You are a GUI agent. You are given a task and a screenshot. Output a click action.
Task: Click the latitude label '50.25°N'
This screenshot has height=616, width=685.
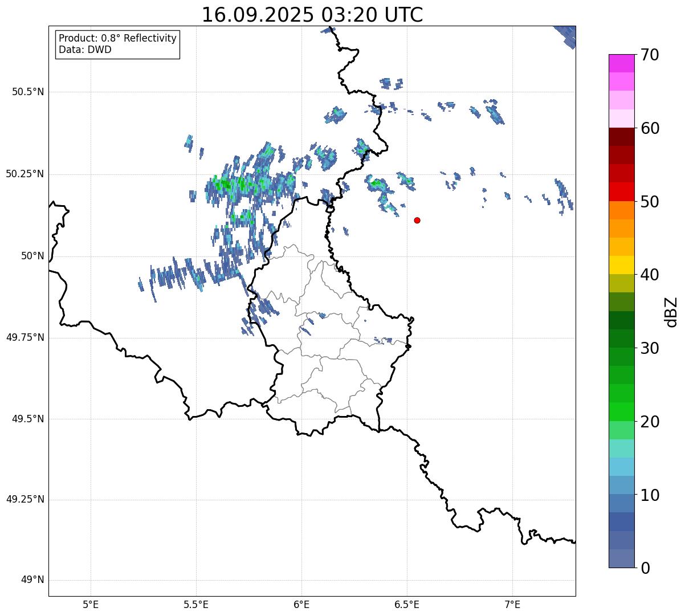click(25, 174)
